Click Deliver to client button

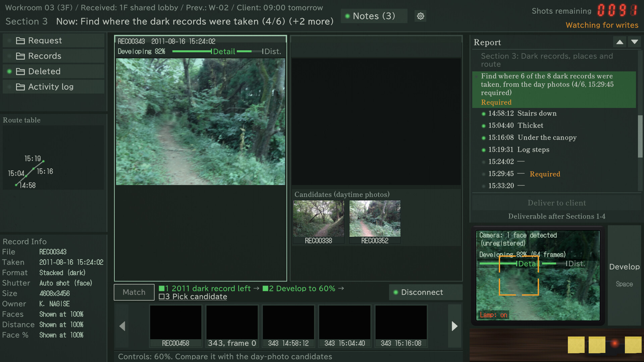click(x=556, y=203)
